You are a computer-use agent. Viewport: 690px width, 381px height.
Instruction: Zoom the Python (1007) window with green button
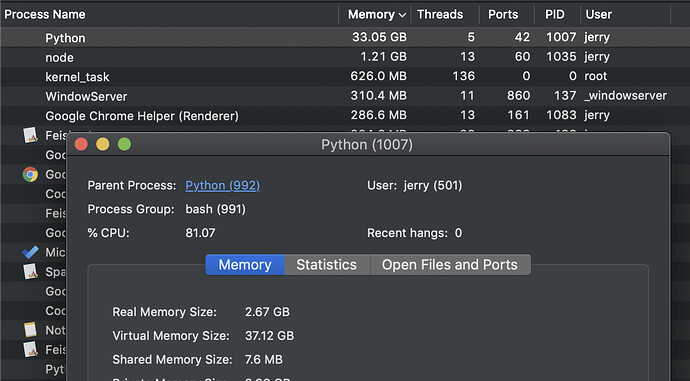(125, 144)
